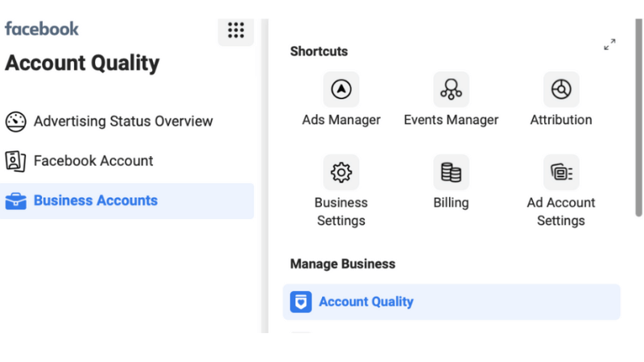Image resolution: width=644 pixels, height=362 pixels.
Task: Open Ad Account Settings icon
Action: 561,172
